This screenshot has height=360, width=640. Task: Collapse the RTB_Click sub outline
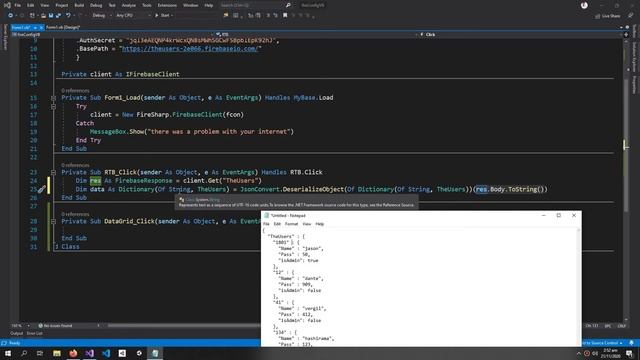53,173
